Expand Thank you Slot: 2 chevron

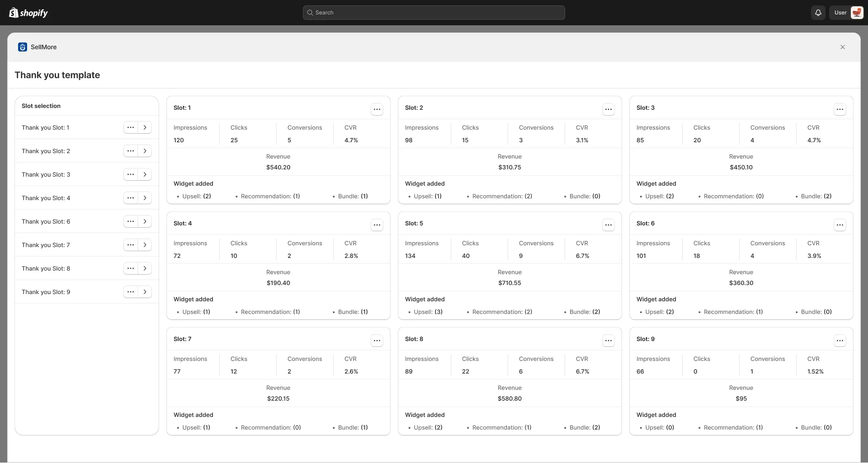coord(145,151)
